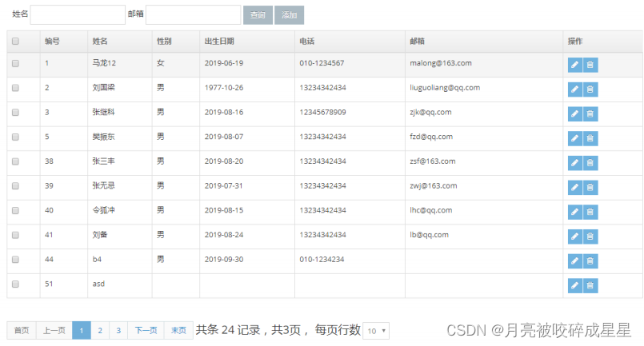Delete the 樊振东 record
Viewport: 644px width, 346px height.
click(x=590, y=138)
